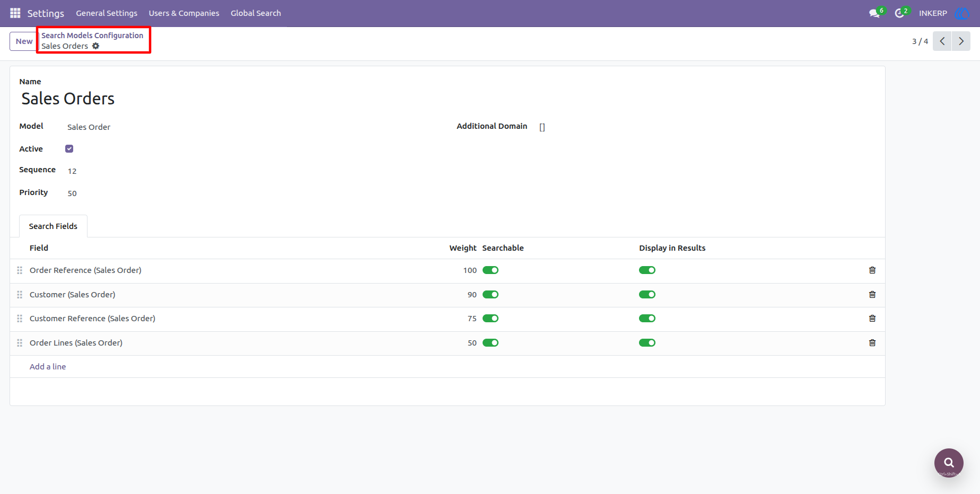Open the floating global search button
Image resolution: width=980 pixels, height=494 pixels.
[949, 463]
